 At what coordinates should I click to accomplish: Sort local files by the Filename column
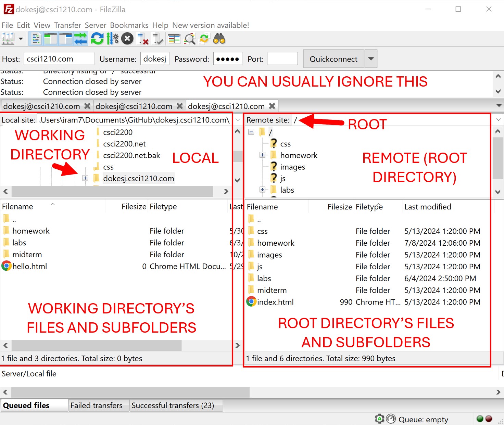[17, 207]
